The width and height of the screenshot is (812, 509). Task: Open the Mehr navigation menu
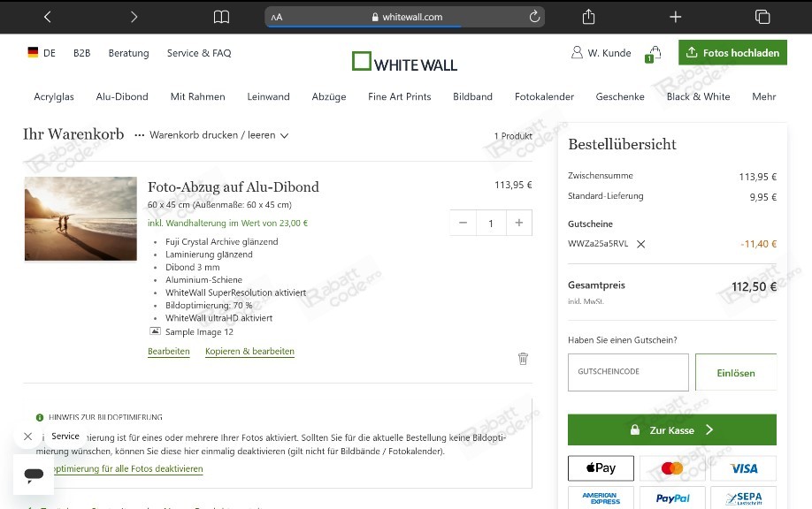[764, 96]
